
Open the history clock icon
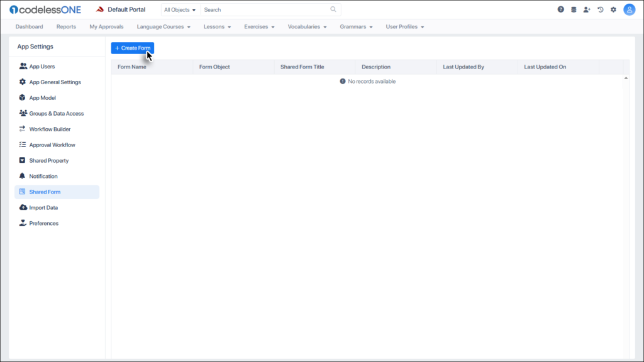click(x=601, y=9)
